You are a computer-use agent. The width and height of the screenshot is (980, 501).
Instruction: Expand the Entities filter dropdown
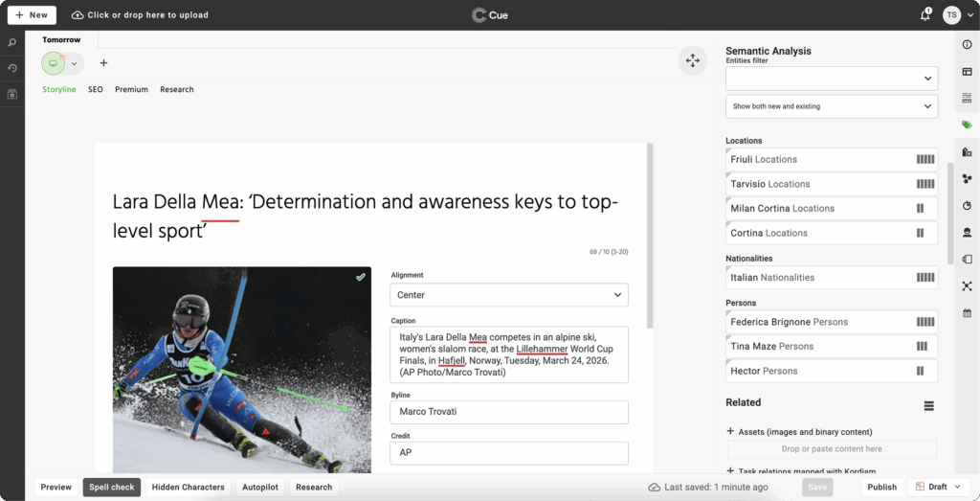(x=831, y=78)
